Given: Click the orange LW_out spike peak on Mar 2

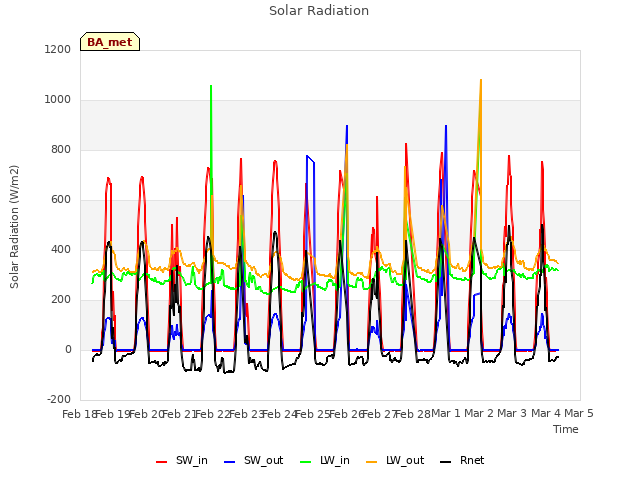Looking at the screenshot, I should coord(481,80).
